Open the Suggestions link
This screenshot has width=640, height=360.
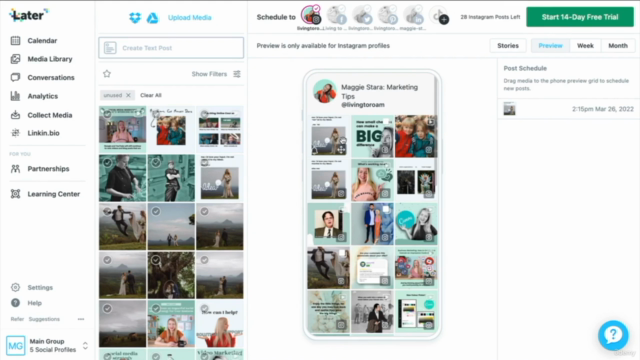[44, 319]
